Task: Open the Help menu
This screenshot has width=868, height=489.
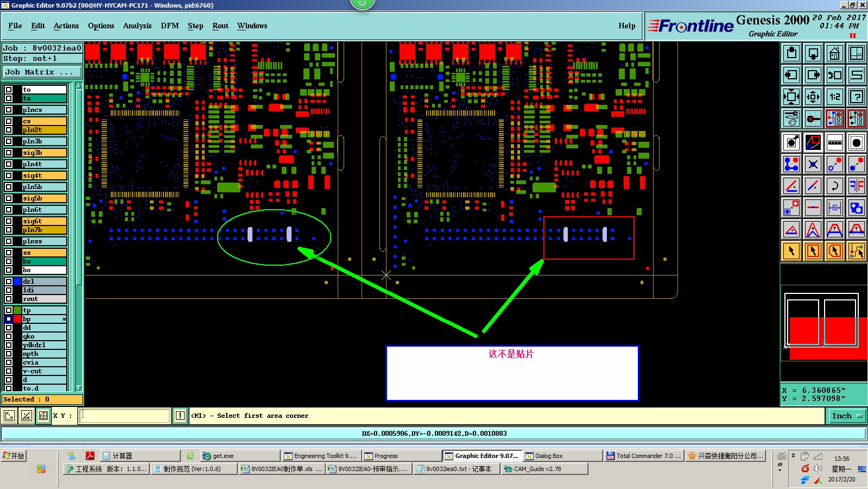Action: 627,26
